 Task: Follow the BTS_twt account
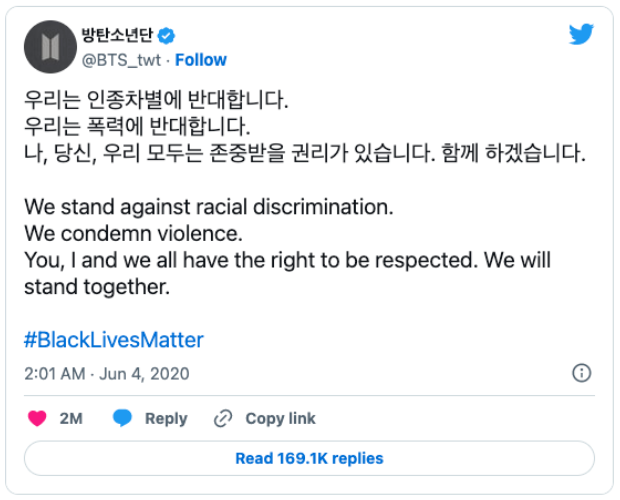click(x=201, y=60)
